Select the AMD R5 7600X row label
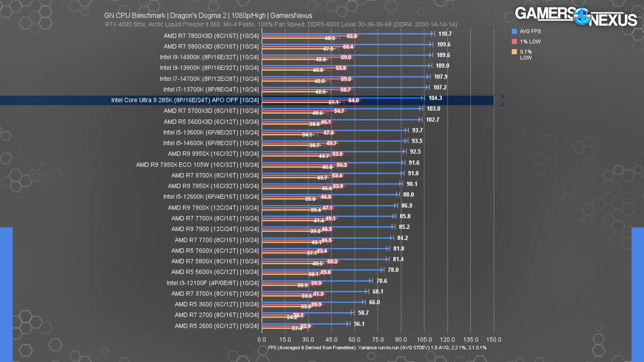644x362 pixels. click(x=215, y=251)
